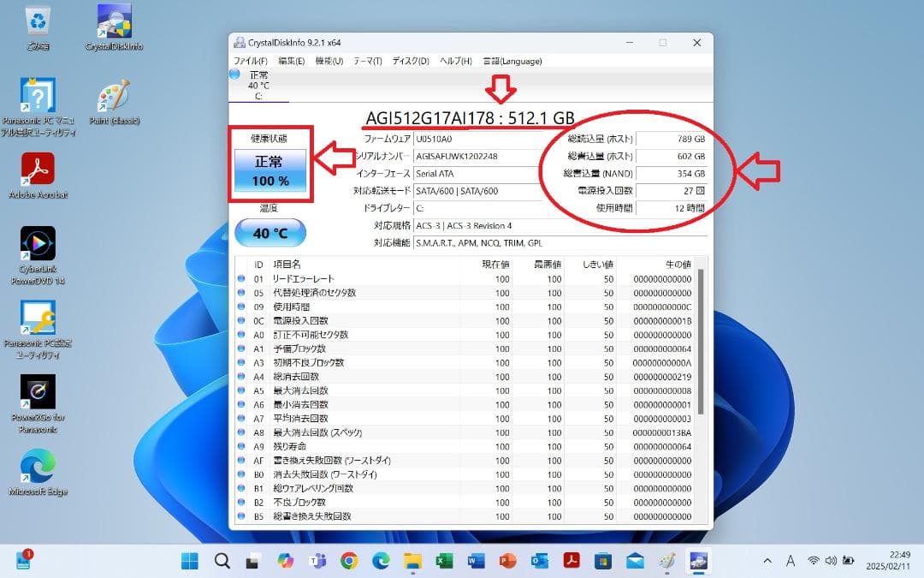Launch Paint (classic) from the desktop

pyautogui.click(x=114, y=97)
